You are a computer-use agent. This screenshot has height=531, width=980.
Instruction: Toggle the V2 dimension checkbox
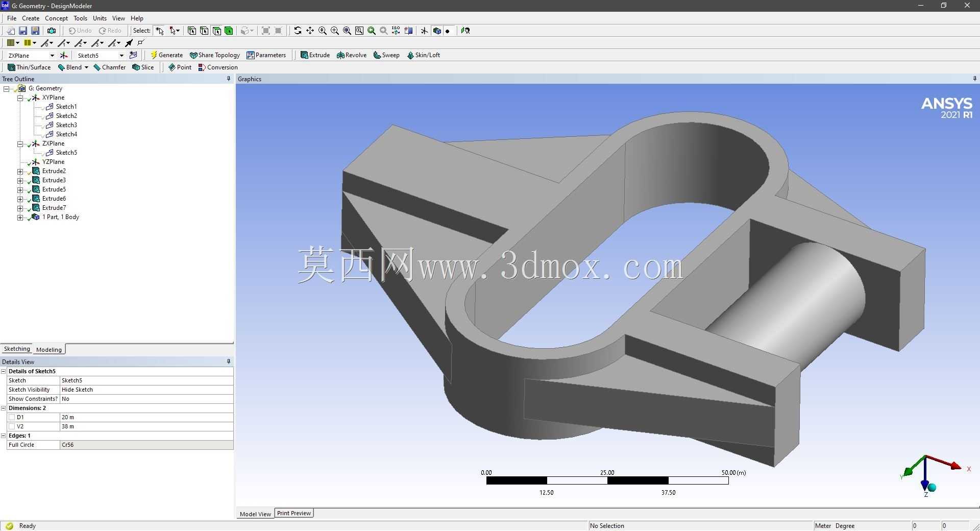click(12, 426)
